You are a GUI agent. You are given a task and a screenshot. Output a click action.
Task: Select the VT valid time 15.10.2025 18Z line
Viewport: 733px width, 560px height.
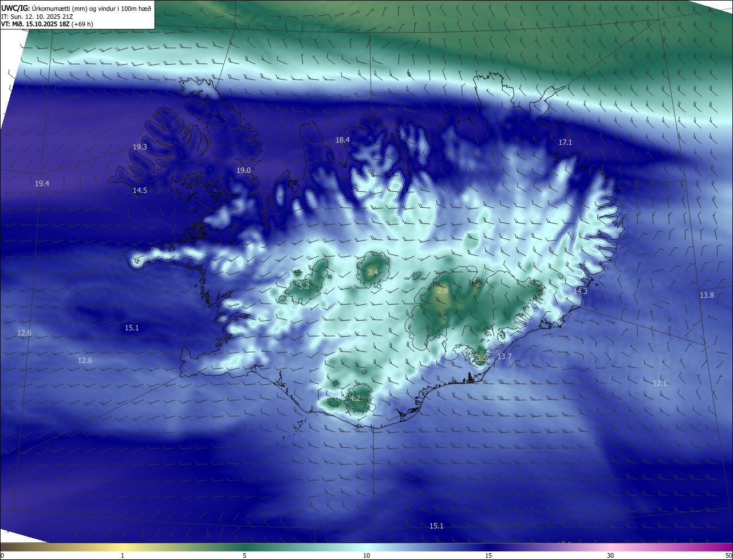tap(47, 23)
